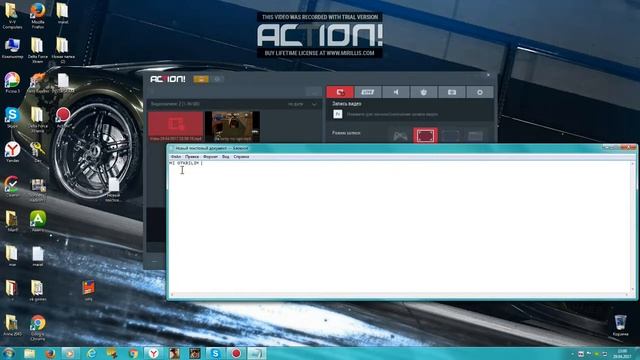Click the F9 hotkey box for video recording
This screenshot has width=640, height=360.
pos(338,114)
